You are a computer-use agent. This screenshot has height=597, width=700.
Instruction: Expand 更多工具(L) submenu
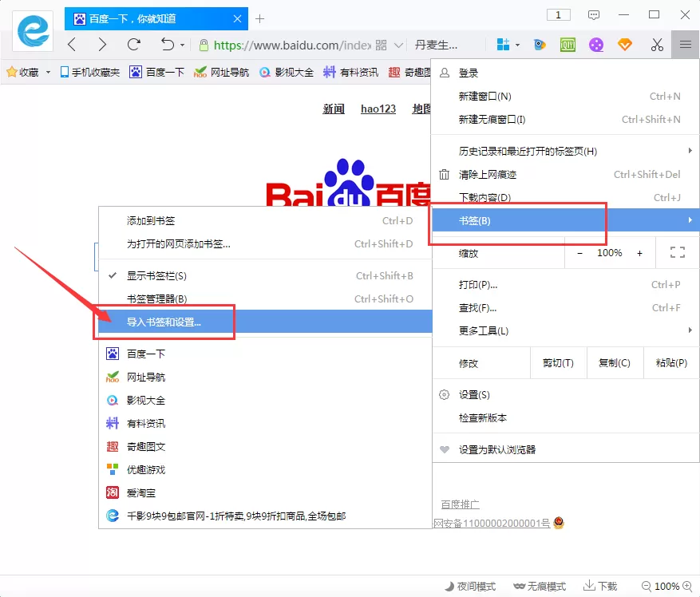(x=565, y=331)
